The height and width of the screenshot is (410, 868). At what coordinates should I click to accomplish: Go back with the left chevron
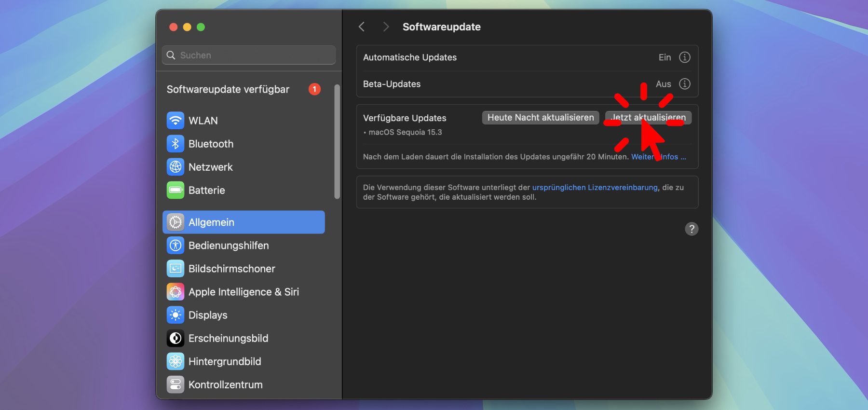(x=362, y=27)
